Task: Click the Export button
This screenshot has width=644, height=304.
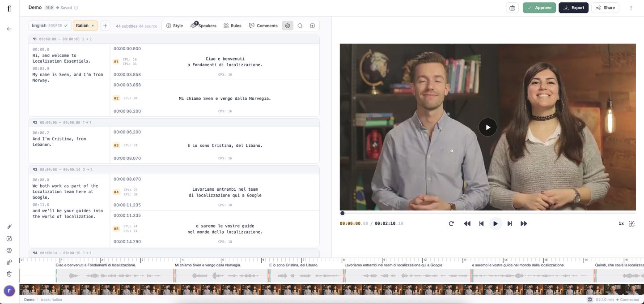Action: [573, 8]
